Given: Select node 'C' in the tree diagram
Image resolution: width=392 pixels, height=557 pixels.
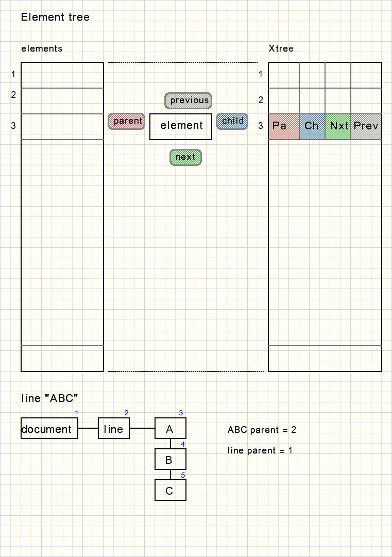Looking at the screenshot, I should (x=171, y=490).
